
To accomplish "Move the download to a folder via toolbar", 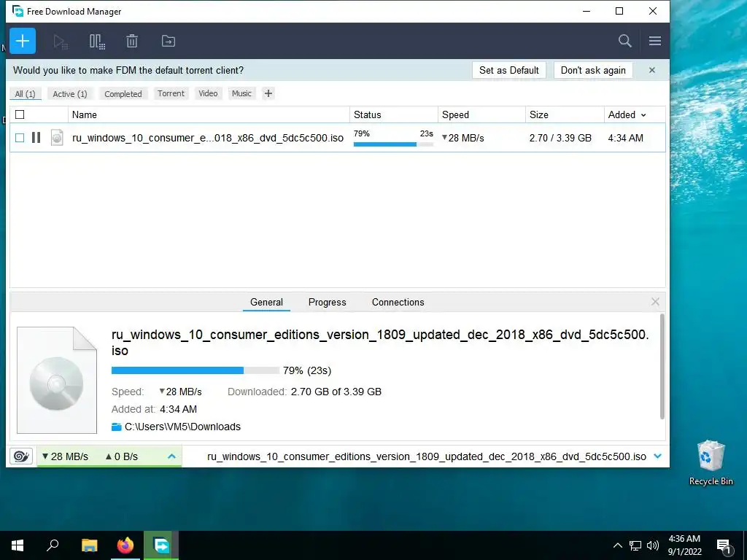I will tap(169, 41).
